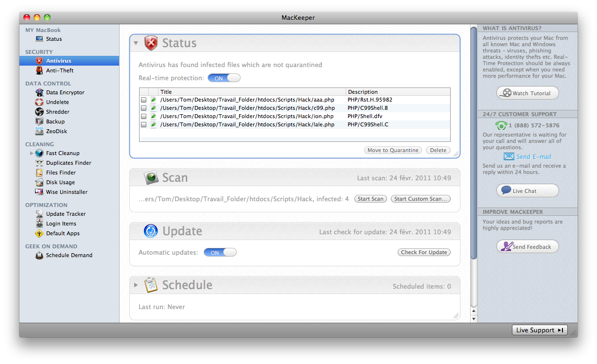
Task: Check the aaa.php infected file checkbox
Action: point(144,100)
